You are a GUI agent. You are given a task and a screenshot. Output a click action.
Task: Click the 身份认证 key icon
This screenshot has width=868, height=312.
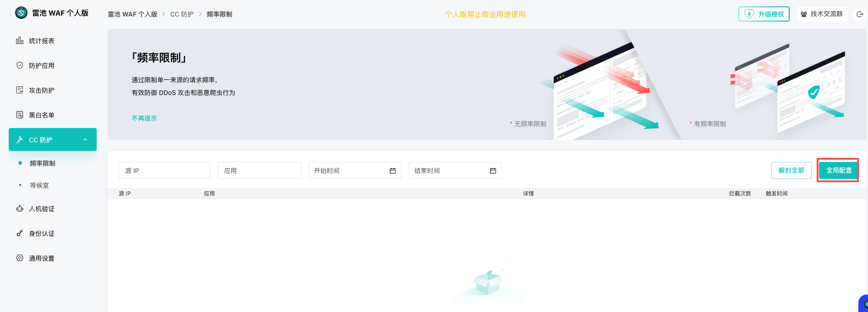(20, 234)
